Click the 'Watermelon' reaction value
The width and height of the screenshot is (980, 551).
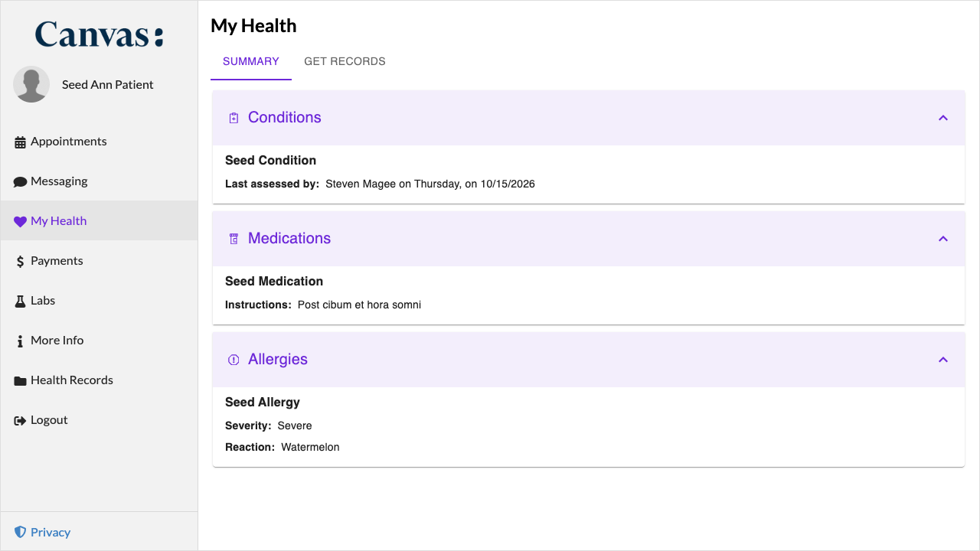310,447
